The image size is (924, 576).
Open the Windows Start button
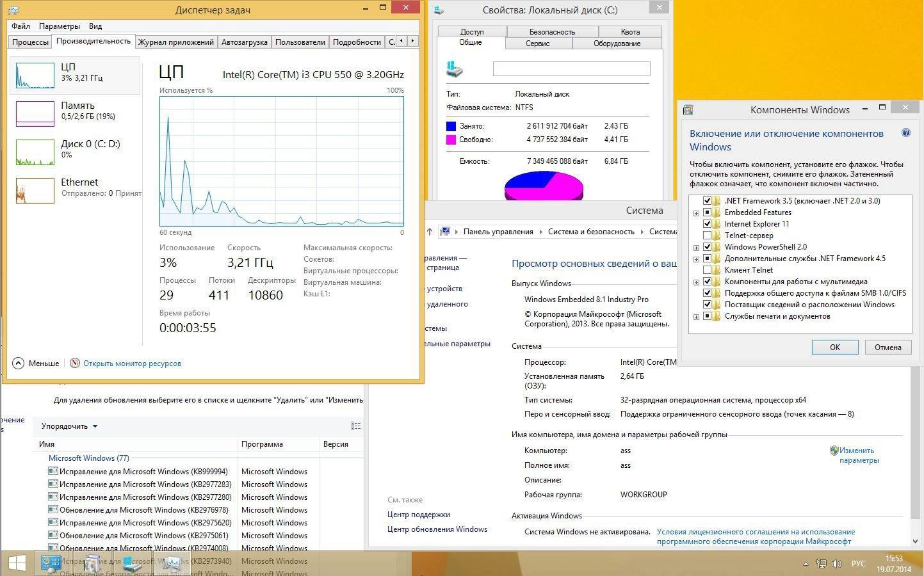[x=17, y=563]
